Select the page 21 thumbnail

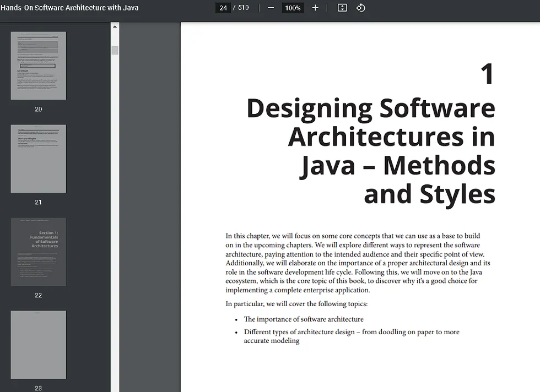click(x=39, y=159)
